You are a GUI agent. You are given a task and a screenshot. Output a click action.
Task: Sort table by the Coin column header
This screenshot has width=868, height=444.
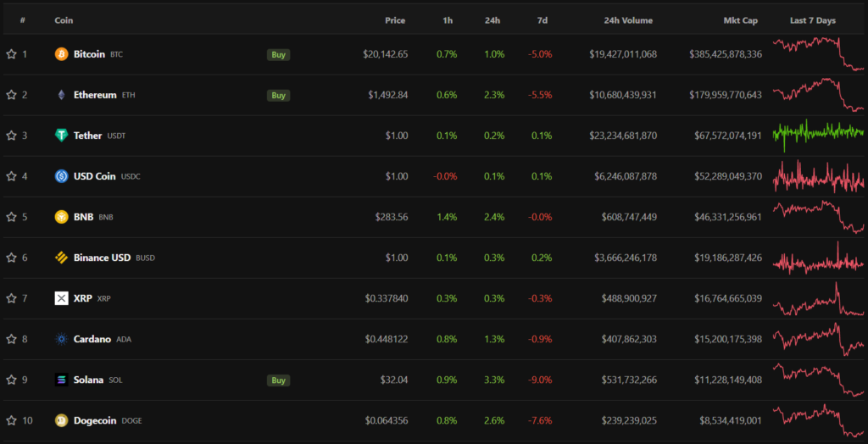tap(64, 20)
